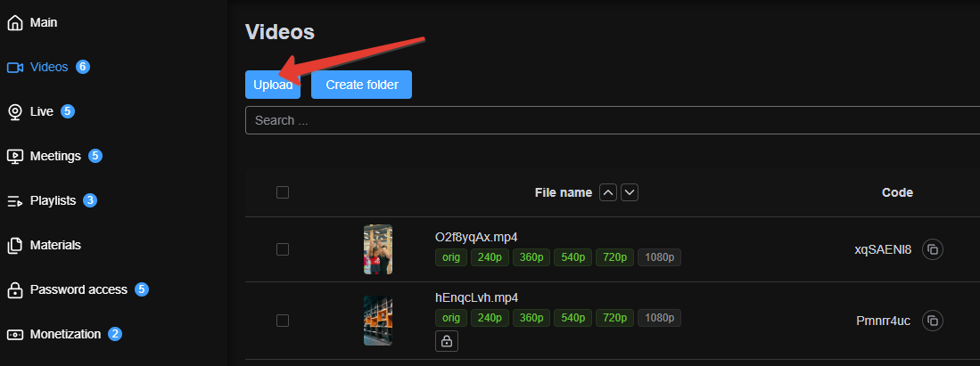Image resolution: width=980 pixels, height=366 pixels.
Task: Open the Videos section label
Action: [x=49, y=67]
